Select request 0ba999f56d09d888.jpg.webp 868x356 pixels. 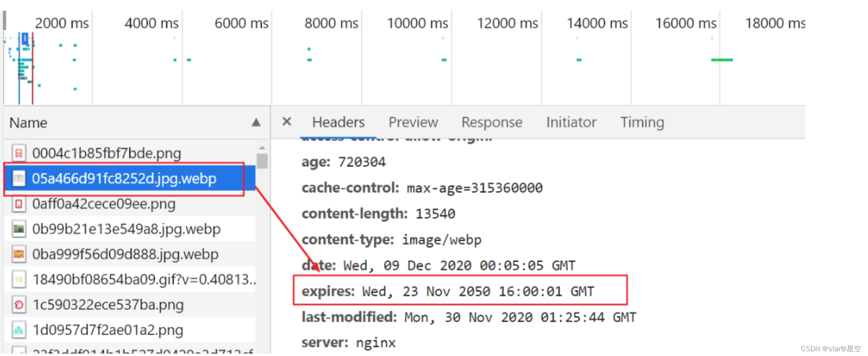click(x=130, y=254)
